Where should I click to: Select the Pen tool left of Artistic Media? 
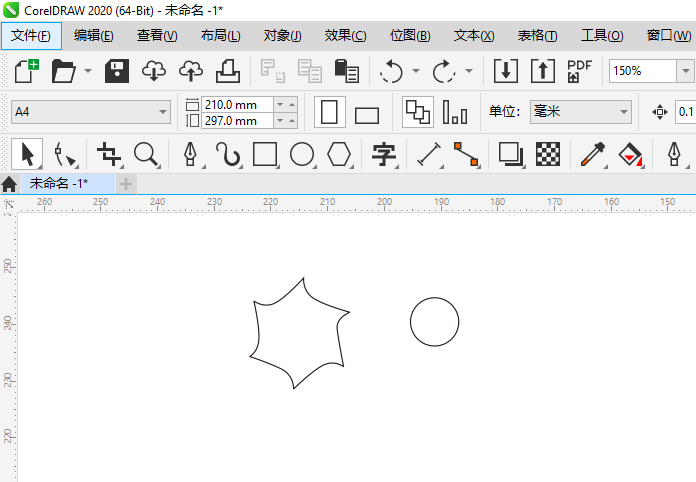pos(190,154)
